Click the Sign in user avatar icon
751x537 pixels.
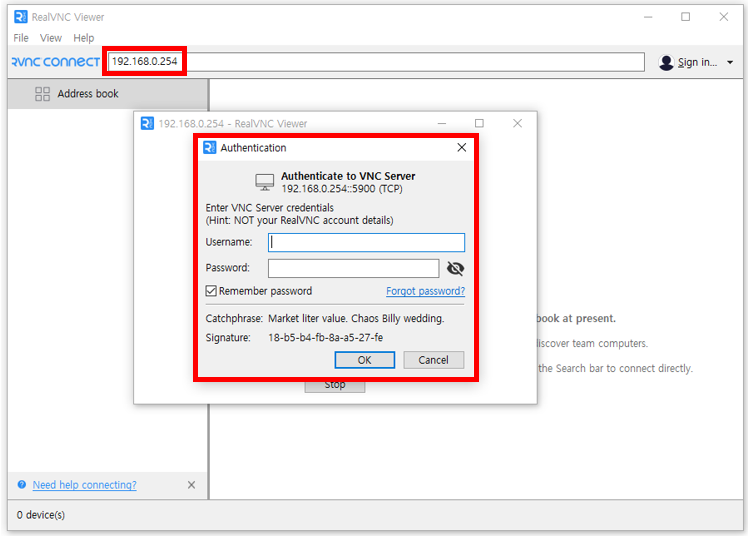click(x=666, y=62)
